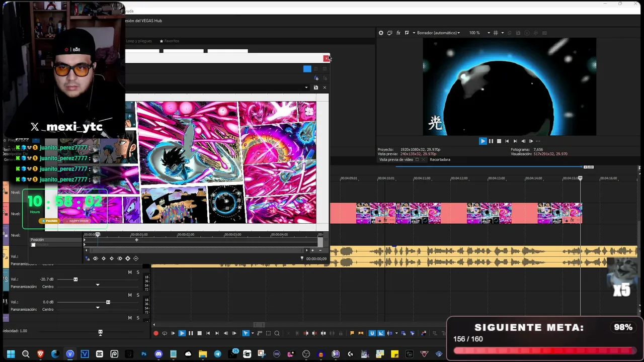Open Discord from the Windows taskbar

158,354
